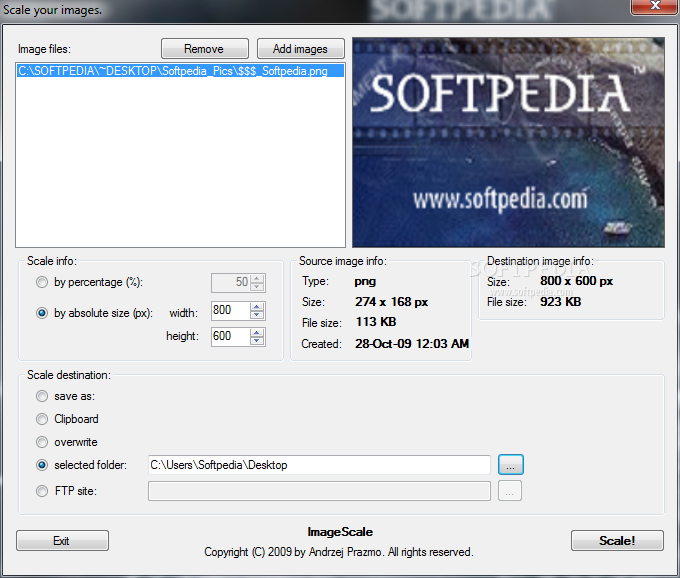This screenshot has width=680, height=578.
Task: Click the percentage value field showing 50
Action: click(x=230, y=283)
